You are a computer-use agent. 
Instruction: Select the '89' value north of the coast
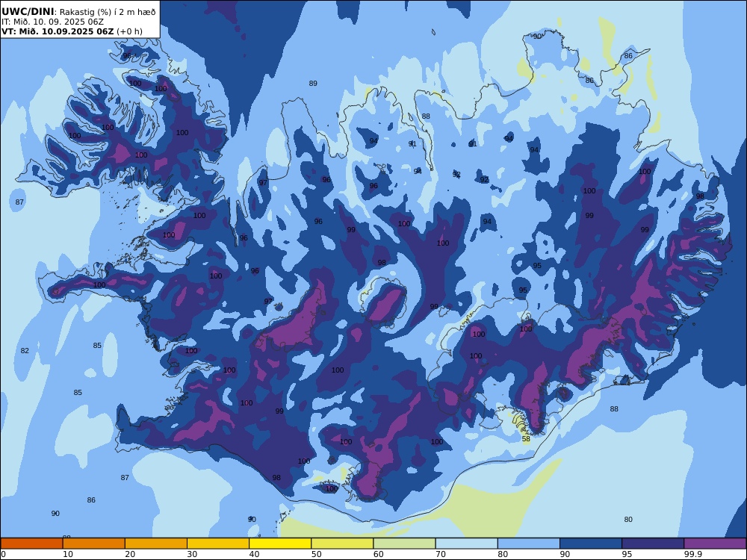pos(313,84)
